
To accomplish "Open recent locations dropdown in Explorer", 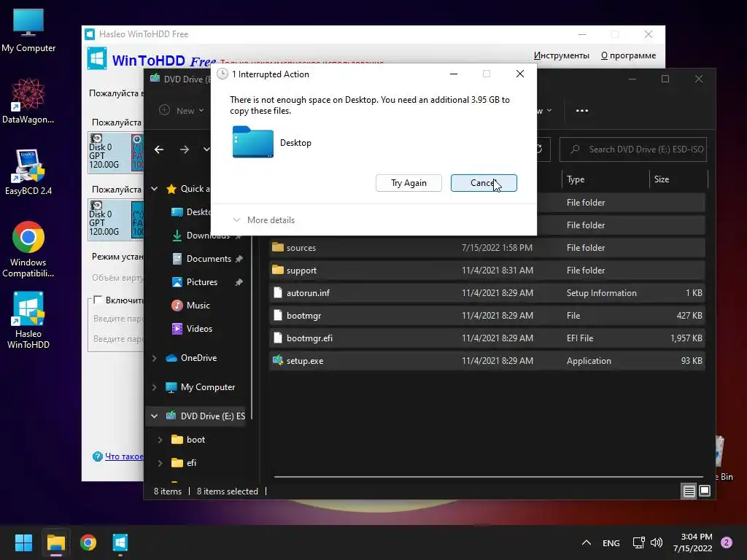I will point(206,149).
